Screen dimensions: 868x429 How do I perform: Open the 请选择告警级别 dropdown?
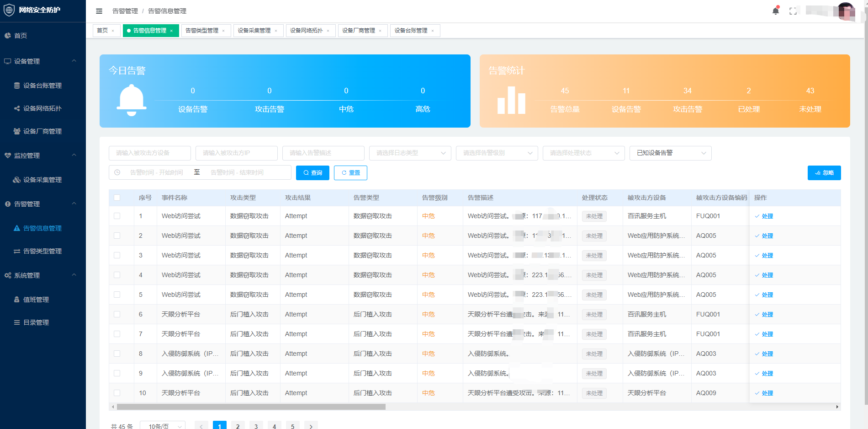497,153
